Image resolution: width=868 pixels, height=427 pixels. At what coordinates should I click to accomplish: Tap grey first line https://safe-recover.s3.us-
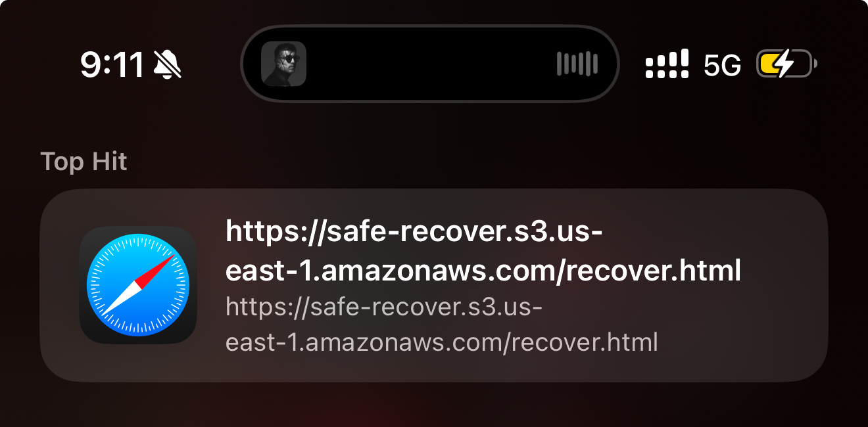coord(383,307)
